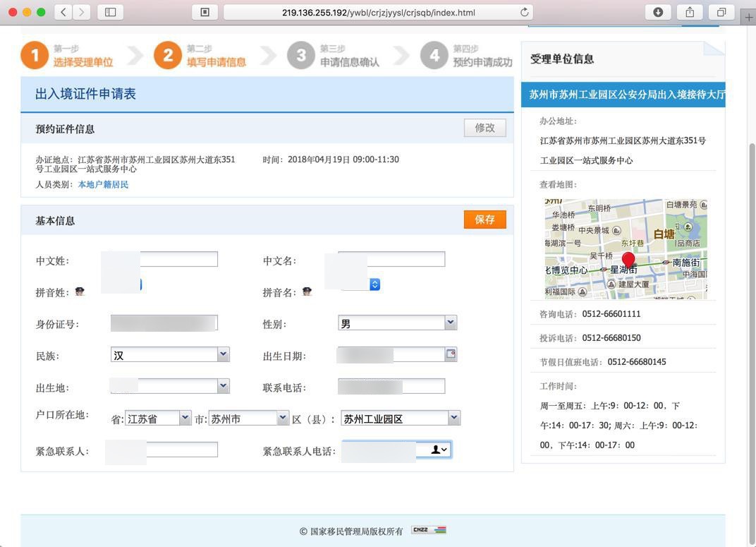This screenshot has width=756, height=547.
Task: Click appointment time 2018年04月19日 09:00-11:30
Action: [343, 160]
